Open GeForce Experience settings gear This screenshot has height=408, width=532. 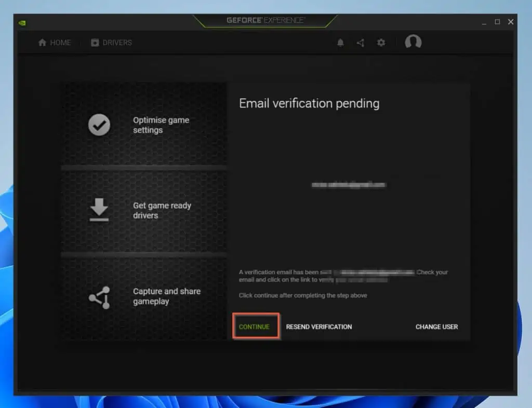coord(381,43)
